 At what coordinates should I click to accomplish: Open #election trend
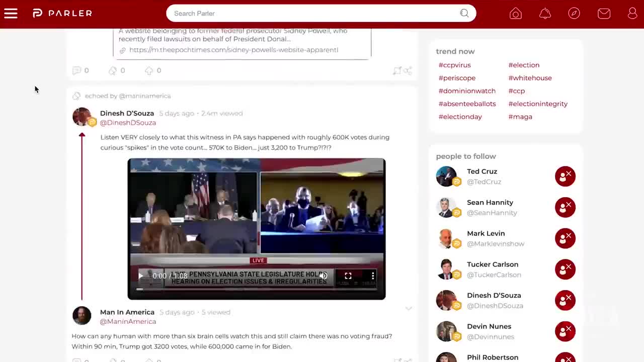pyautogui.click(x=524, y=65)
